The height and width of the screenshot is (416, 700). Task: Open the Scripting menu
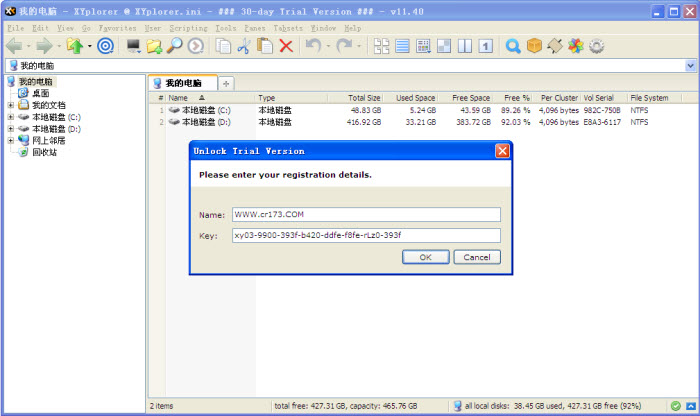point(188,28)
